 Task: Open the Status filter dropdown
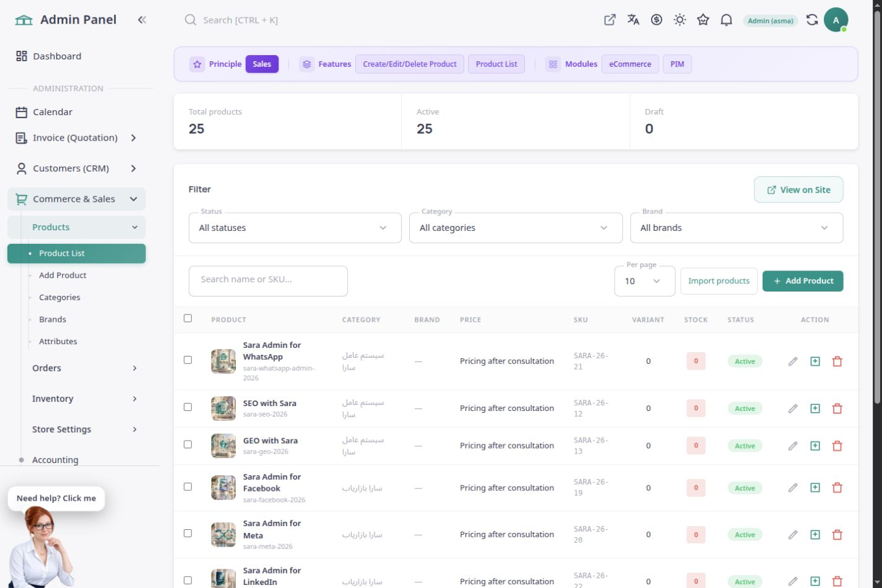tap(295, 228)
